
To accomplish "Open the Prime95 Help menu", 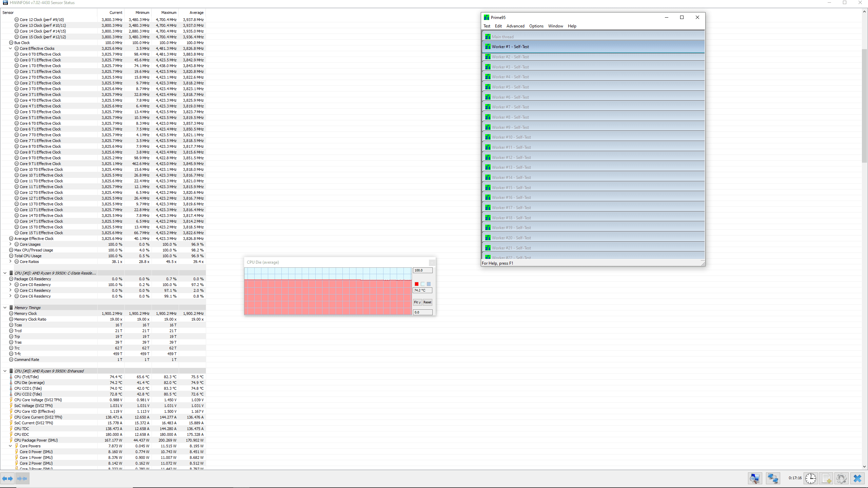I will [x=572, y=26].
